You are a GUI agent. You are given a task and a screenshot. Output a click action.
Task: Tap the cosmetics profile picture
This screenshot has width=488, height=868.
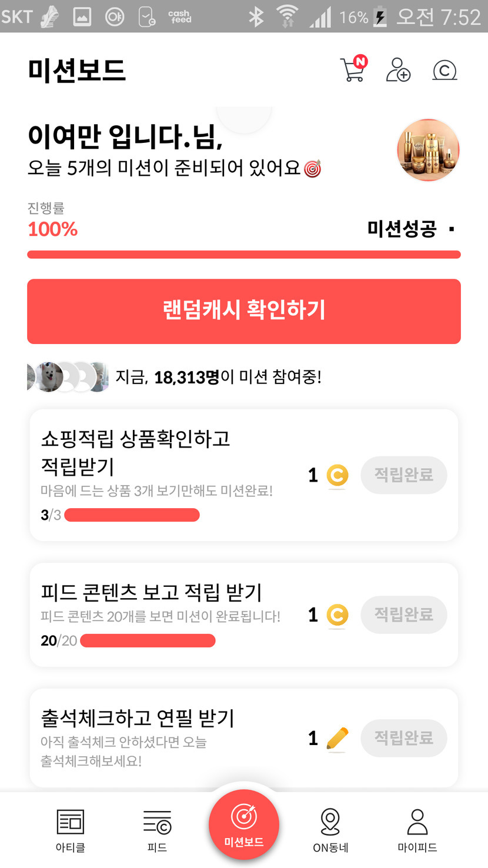[x=428, y=150]
